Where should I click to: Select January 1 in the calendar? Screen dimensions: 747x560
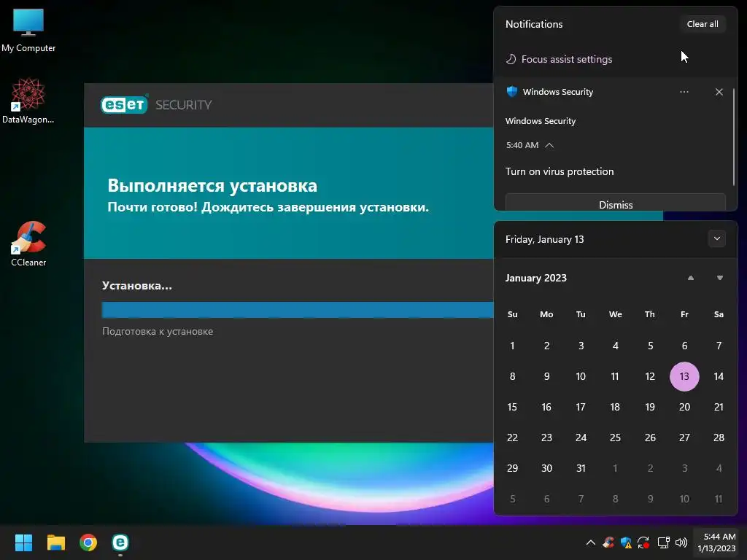pyautogui.click(x=512, y=346)
